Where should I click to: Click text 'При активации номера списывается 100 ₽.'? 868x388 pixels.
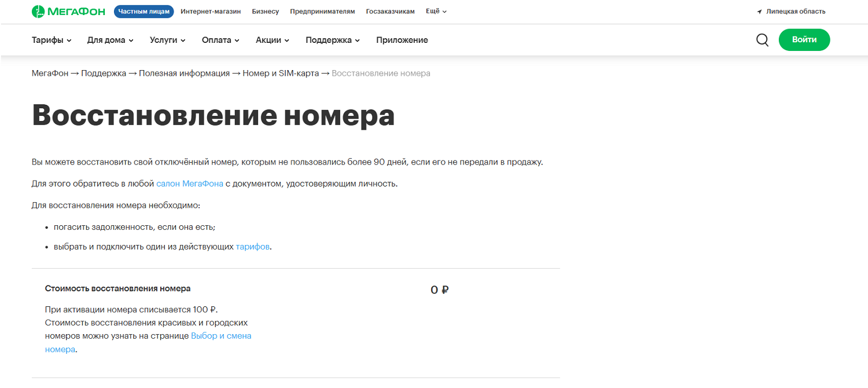(x=131, y=310)
